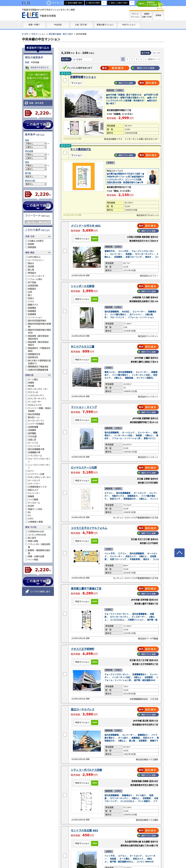The width and height of the screenshot is (186, 868).
Task: Open アパートマンション header tab
Action: tap(135, 15)
